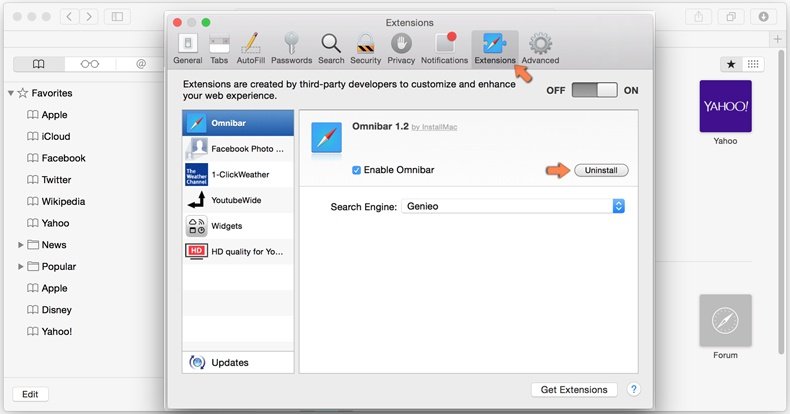
Task: Click the Get Extensions button
Action: 574,389
